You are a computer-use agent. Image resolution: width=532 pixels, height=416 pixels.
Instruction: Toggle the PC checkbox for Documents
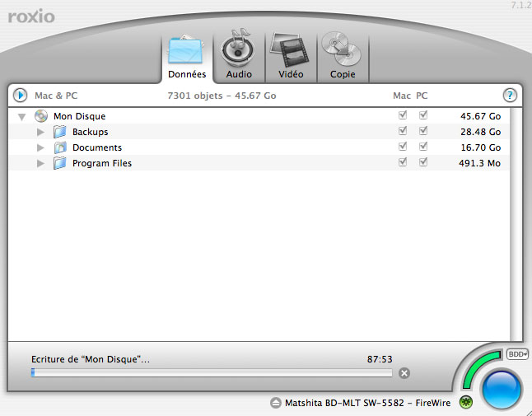[422, 147]
